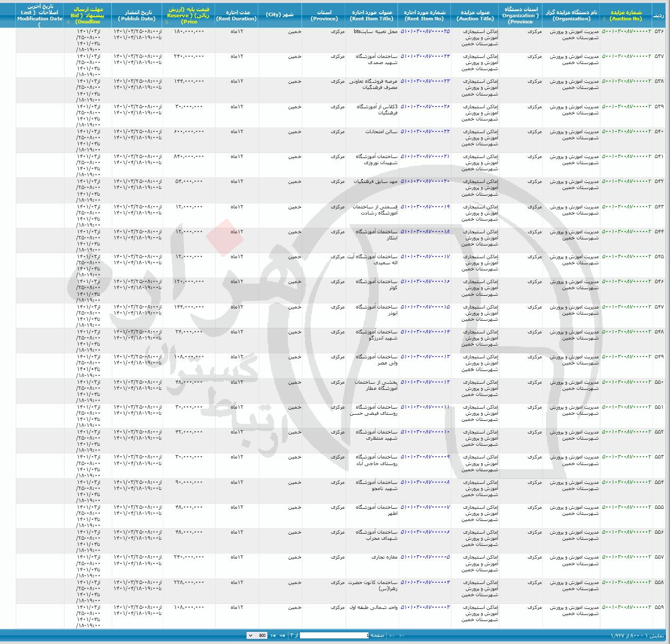Screen dimensions: 670x644
Task: Click the Province column header
Action: (324, 15)
